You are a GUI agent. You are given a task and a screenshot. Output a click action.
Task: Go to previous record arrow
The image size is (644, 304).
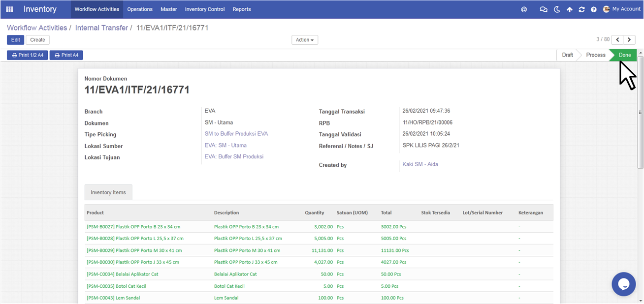pos(617,40)
